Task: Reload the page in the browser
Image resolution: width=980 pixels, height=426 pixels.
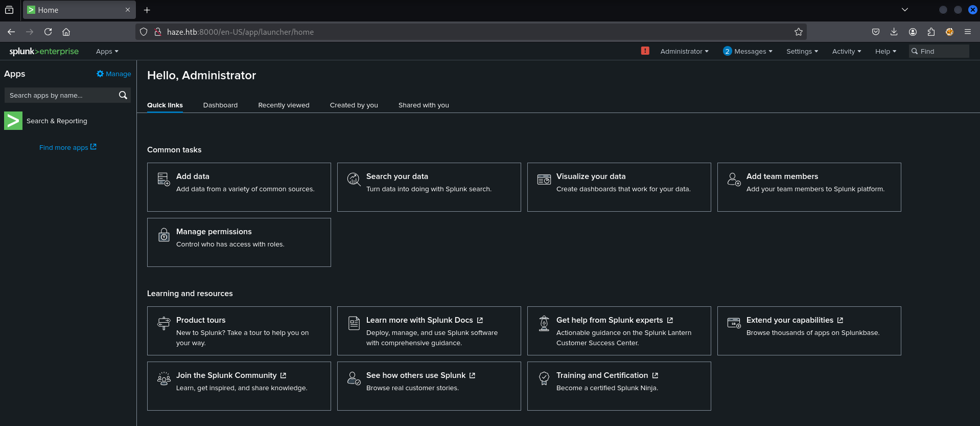Action: click(48, 32)
